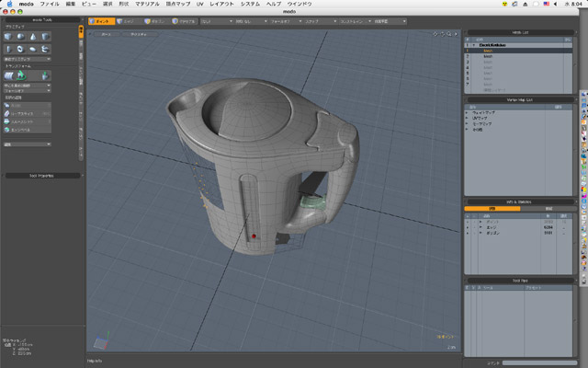Open the スナップ snap dropdown
This screenshot has height=368, width=588.
point(321,21)
